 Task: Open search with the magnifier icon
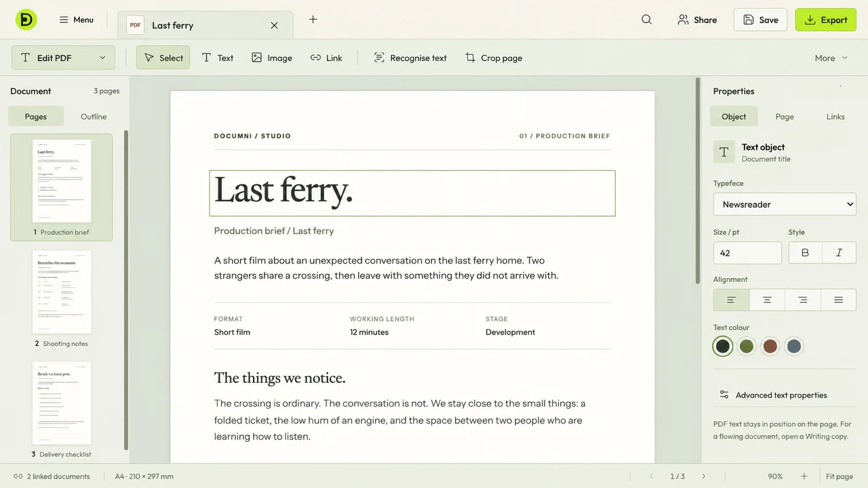(646, 20)
